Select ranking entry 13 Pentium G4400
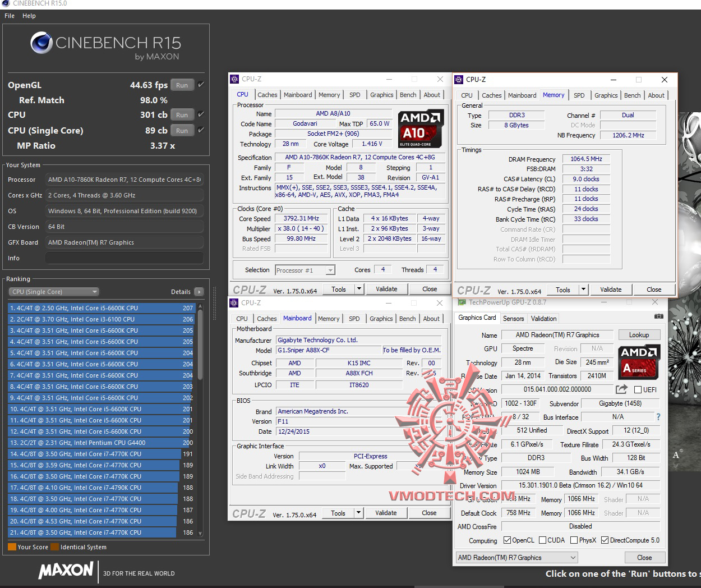 point(101,443)
